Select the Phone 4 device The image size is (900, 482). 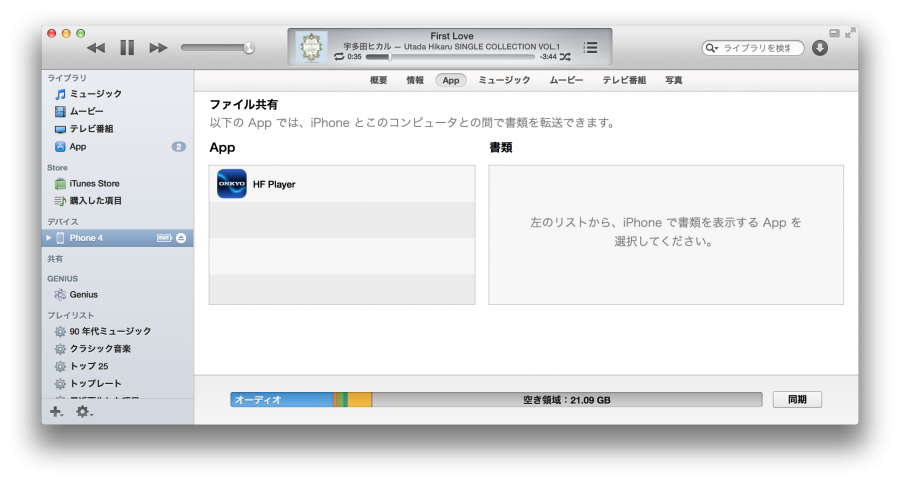click(x=117, y=238)
